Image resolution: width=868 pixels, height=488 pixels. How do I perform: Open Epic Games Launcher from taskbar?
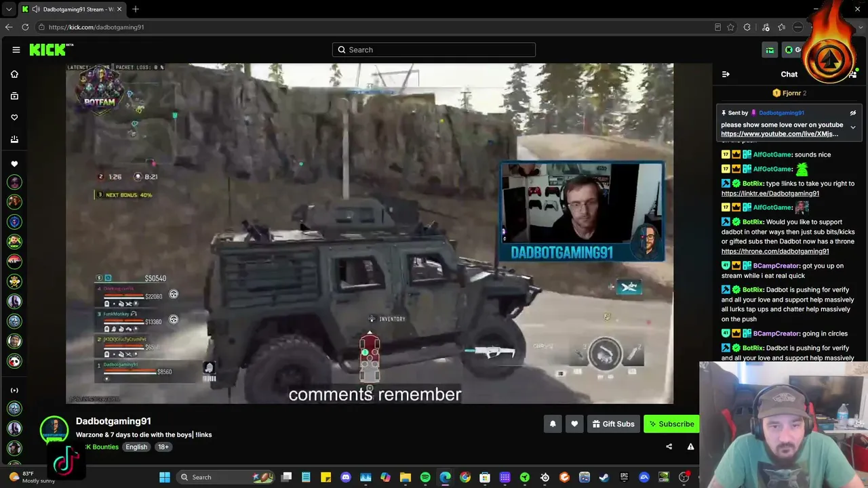624,477
